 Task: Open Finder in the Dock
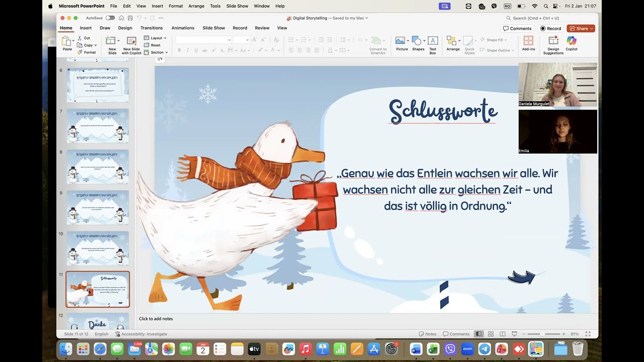[x=66, y=348]
